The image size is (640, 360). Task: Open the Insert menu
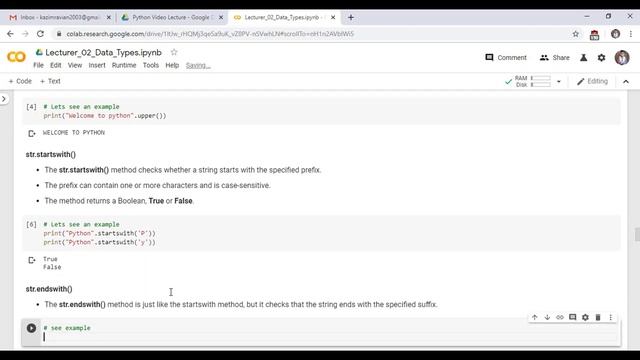(x=97, y=65)
